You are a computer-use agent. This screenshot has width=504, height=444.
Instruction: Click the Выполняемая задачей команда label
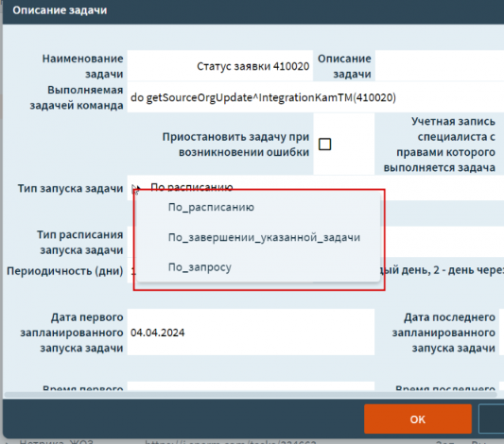point(77,97)
